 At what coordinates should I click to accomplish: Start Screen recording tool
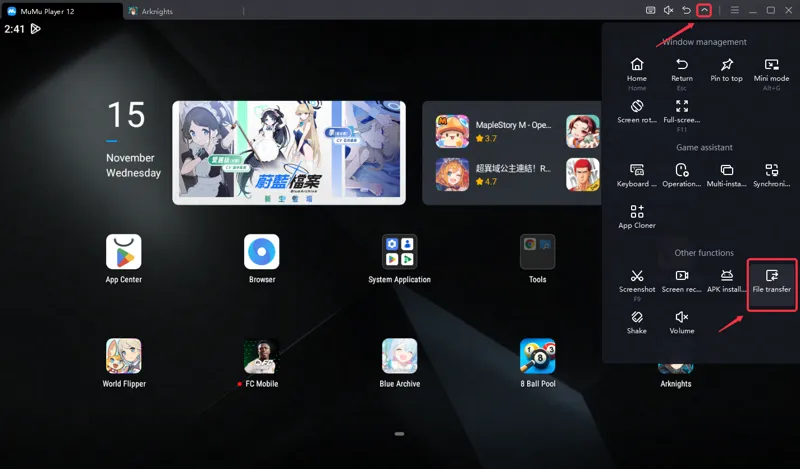pos(682,276)
